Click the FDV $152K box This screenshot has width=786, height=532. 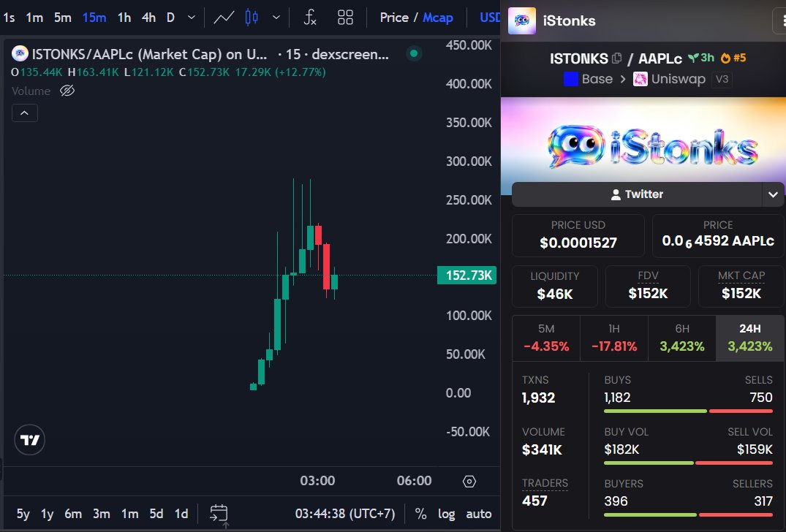coord(648,286)
